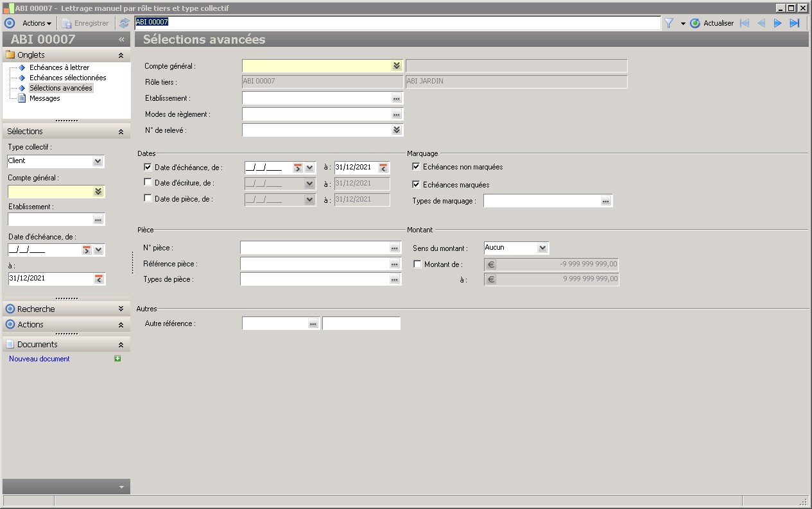Click the Actualiser refresh icon
This screenshot has height=509, width=812.
pos(695,23)
